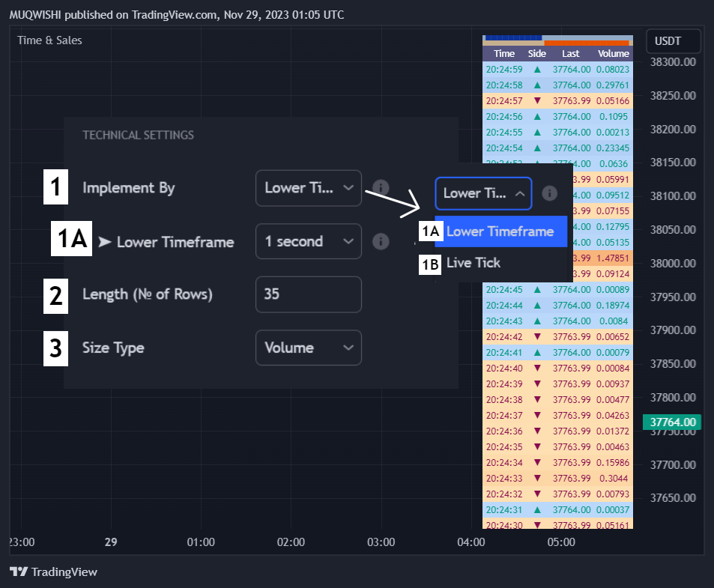Click up arrow in 20:24:58 row

(537, 85)
